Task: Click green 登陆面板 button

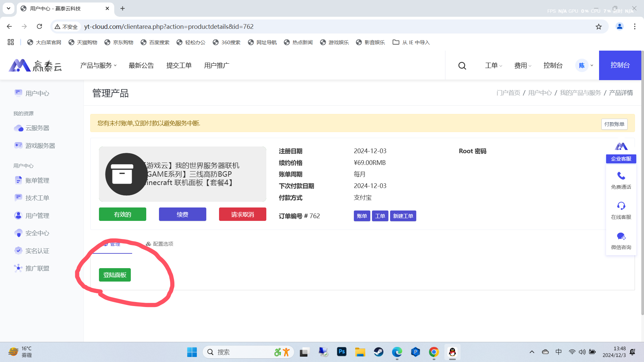Action: tap(115, 275)
